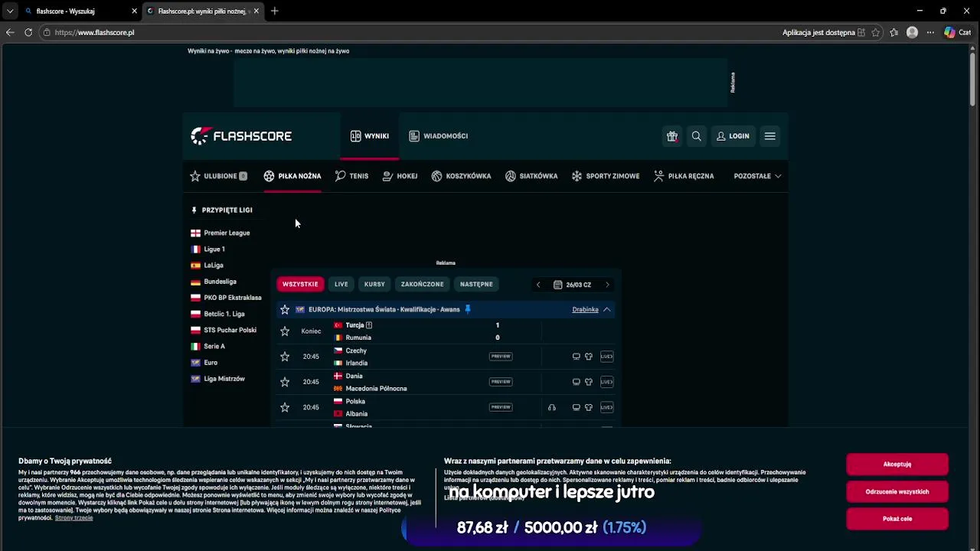Go to previous day arrow

point(538,285)
